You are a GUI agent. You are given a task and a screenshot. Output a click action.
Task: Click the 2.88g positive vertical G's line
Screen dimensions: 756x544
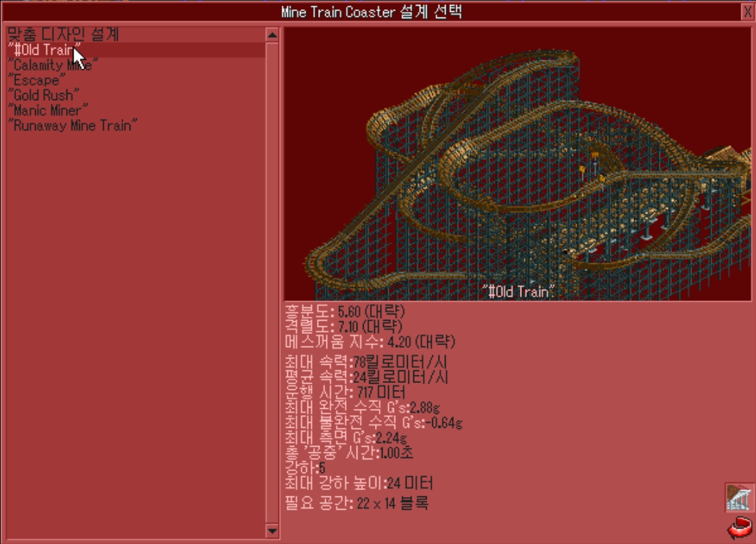click(362, 407)
